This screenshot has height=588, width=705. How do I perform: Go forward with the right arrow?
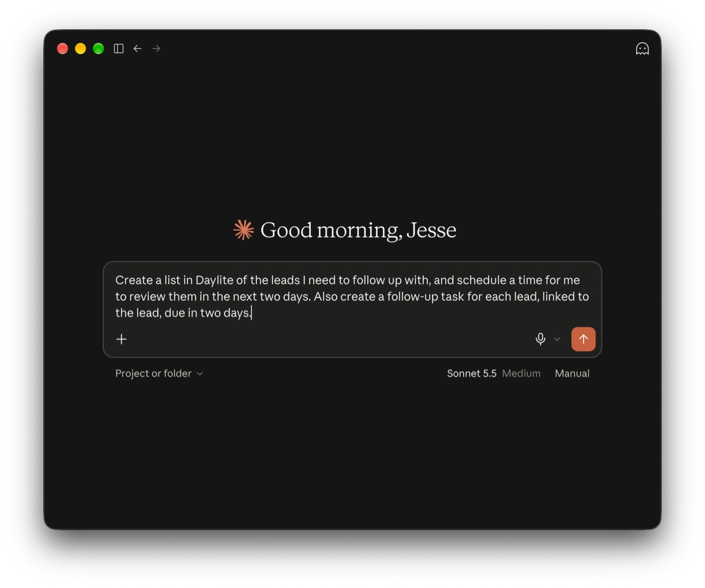pos(157,49)
